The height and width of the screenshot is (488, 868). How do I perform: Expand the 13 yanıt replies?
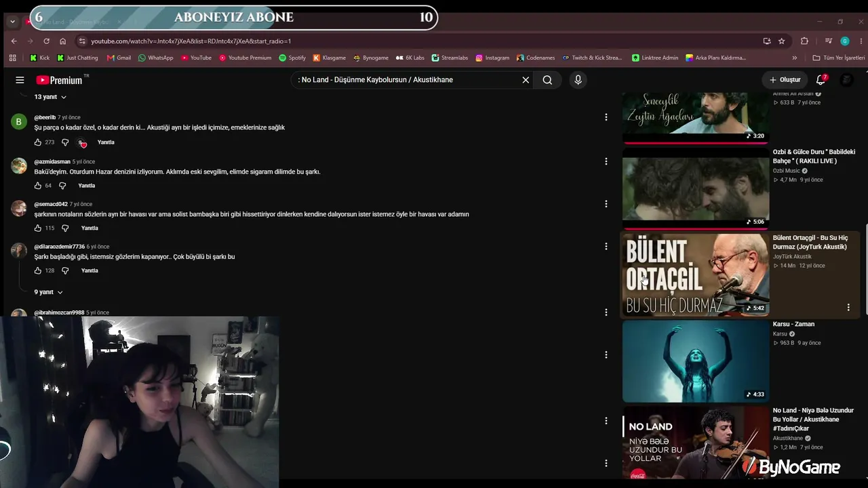[x=50, y=97]
